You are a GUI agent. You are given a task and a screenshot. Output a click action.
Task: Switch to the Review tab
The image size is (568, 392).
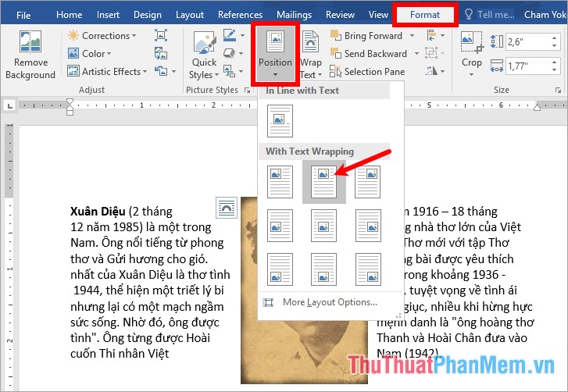340,15
